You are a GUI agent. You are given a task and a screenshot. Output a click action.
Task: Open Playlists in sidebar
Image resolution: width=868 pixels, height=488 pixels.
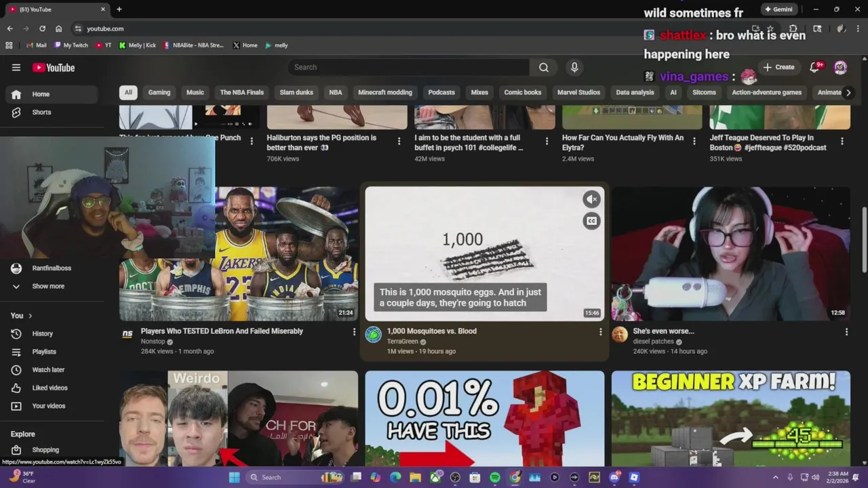click(x=53, y=352)
